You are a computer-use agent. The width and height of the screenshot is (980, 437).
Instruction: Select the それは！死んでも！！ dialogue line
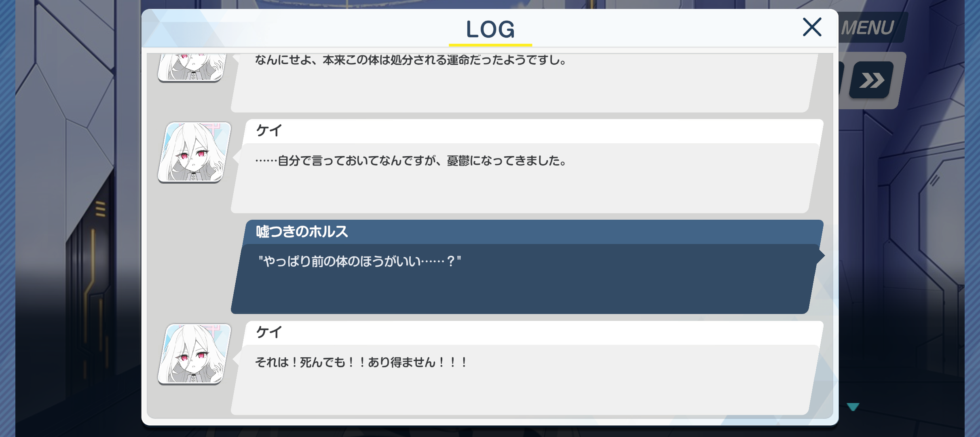[361, 362]
